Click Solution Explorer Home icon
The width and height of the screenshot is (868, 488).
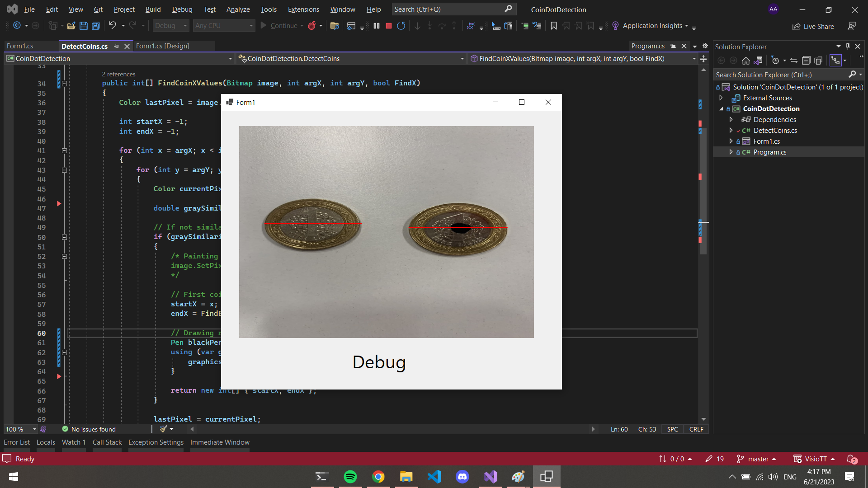click(746, 61)
